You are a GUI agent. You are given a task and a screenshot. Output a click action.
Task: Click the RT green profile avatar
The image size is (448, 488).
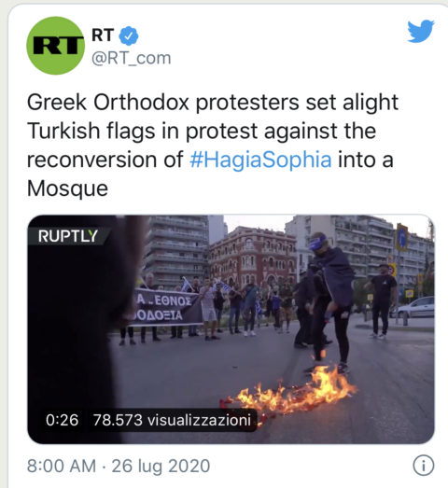[55, 46]
